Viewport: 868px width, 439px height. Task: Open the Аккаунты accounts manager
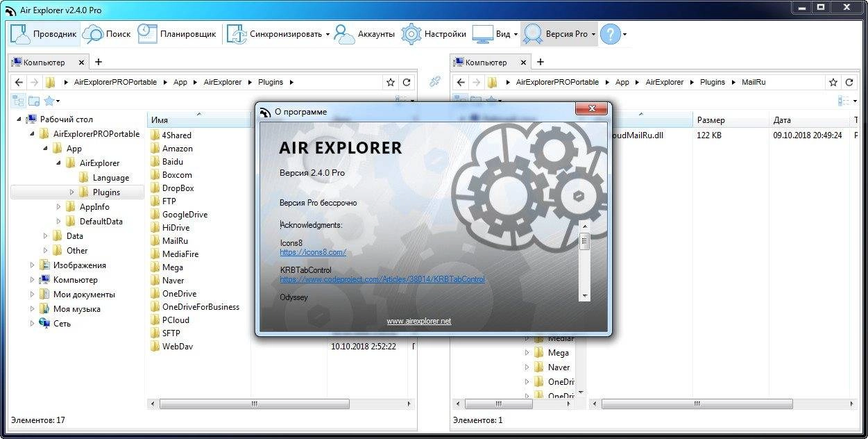pyautogui.click(x=364, y=33)
